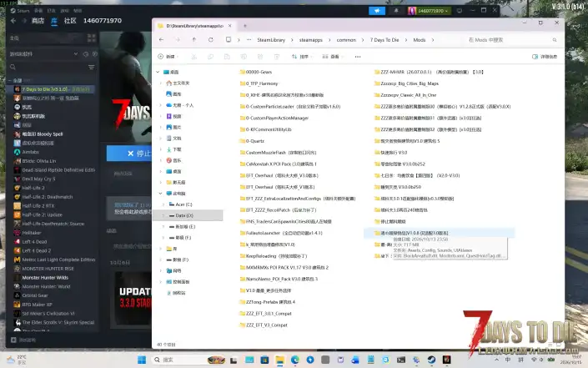Click the Rename icon in Explorer toolbar
Image resolution: width=588 pixels, height=368 pixels.
tap(244, 57)
